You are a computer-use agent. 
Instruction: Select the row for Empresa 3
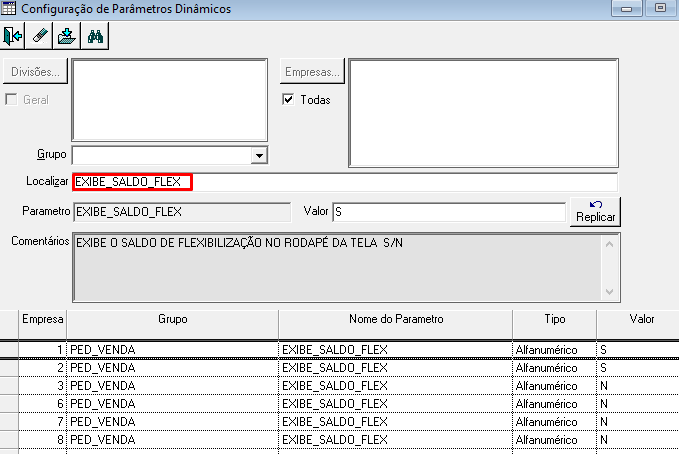[x=340, y=386]
